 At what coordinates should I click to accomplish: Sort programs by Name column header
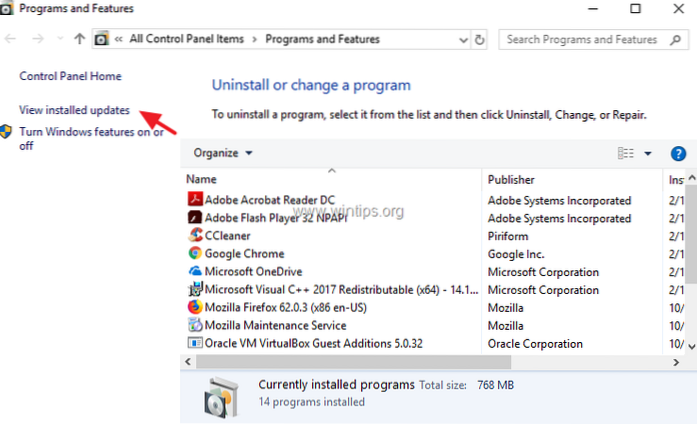point(202,179)
